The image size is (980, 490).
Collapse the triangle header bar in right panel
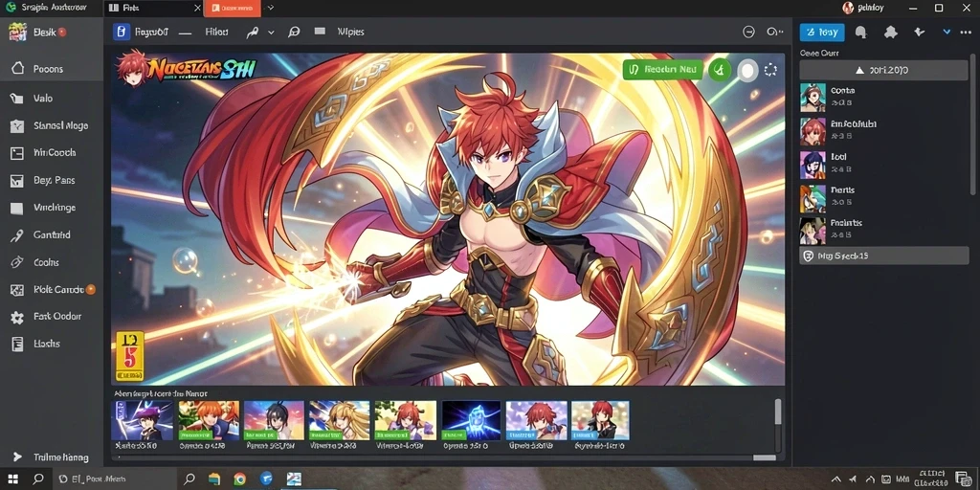(x=883, y=70)
